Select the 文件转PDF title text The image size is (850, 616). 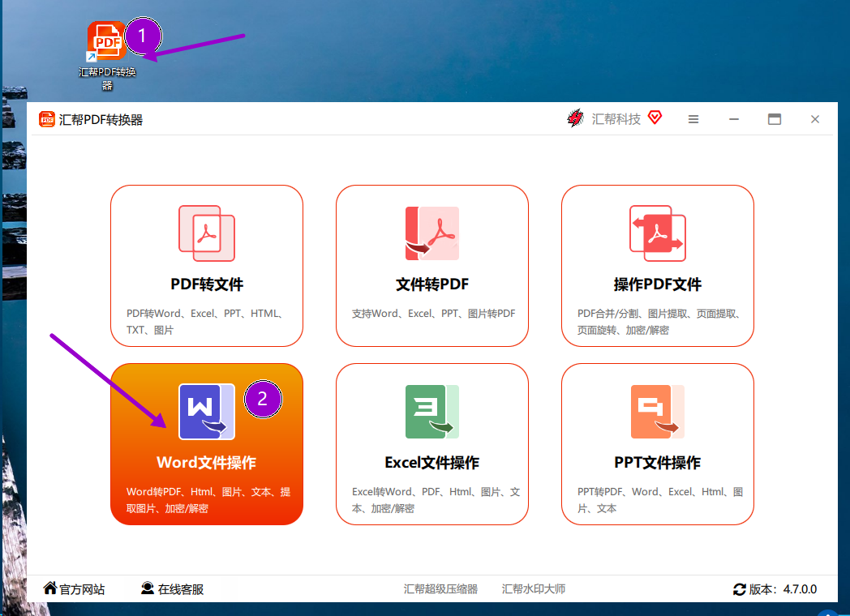(x=432, y=284)
